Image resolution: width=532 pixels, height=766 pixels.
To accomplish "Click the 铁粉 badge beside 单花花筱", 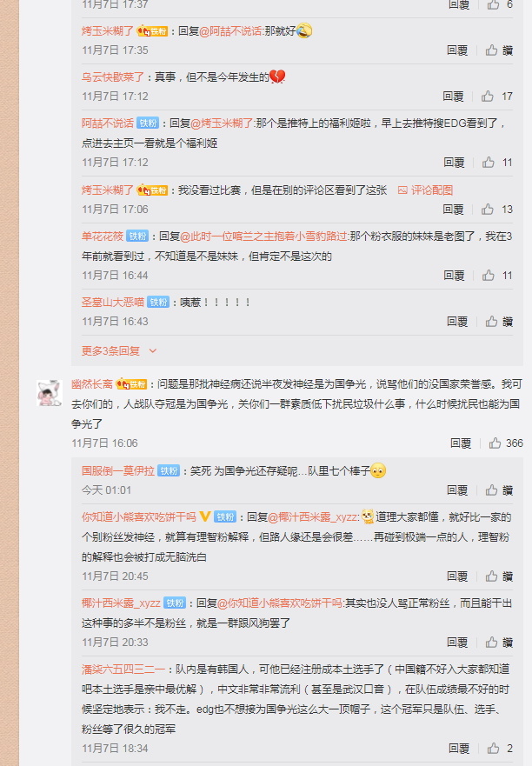I will coord(137,236).
